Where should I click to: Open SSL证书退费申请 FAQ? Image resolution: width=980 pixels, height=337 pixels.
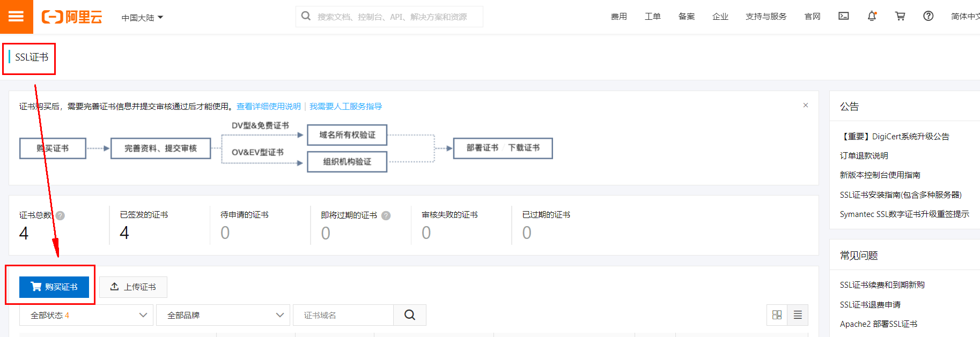870,305
